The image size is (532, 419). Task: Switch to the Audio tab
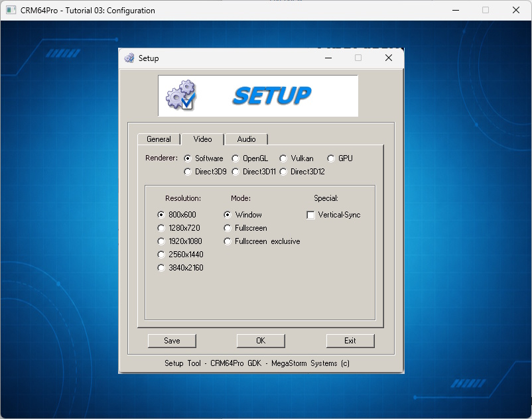[246, 139]
